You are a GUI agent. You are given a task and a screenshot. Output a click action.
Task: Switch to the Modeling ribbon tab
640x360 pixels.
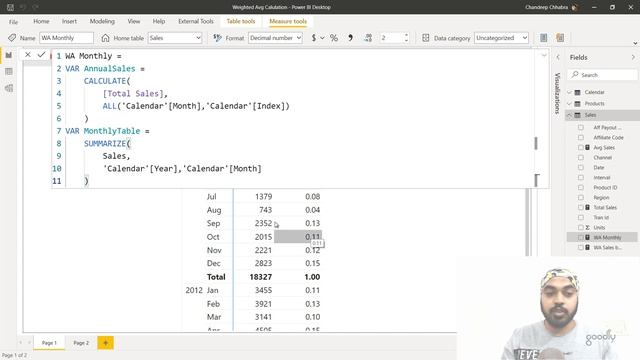pyautogui.click(x=102, y=21)
